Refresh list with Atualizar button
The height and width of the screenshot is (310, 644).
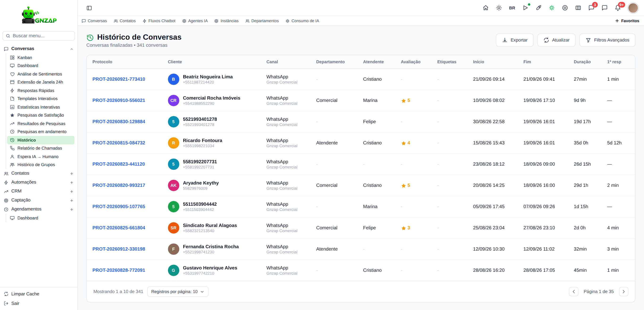pyautogui.click(x=556, y=40)
